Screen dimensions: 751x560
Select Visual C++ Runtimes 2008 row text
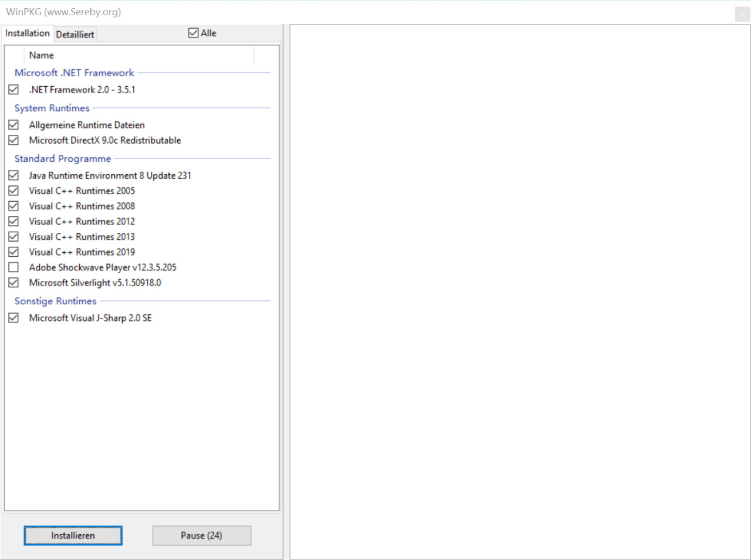82,206
